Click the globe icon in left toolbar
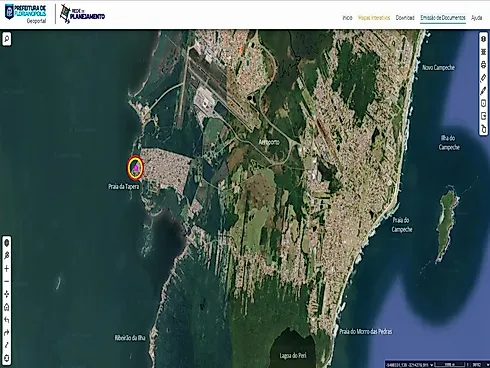Viewport: 490px width, 368px height. (6, 243)
